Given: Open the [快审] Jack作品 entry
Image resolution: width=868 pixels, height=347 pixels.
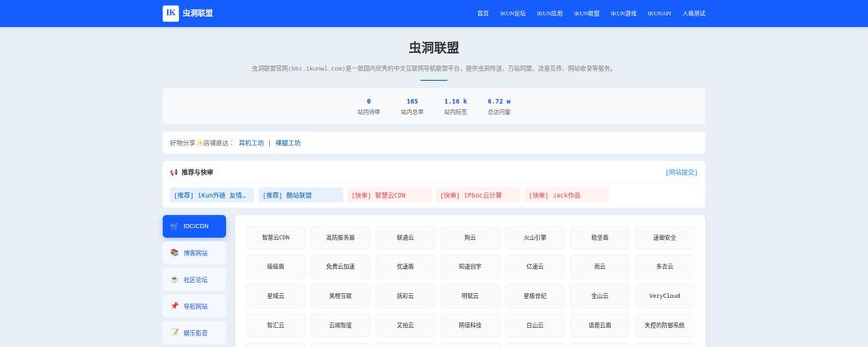Looking at the screenshot, I should [567, 195].
